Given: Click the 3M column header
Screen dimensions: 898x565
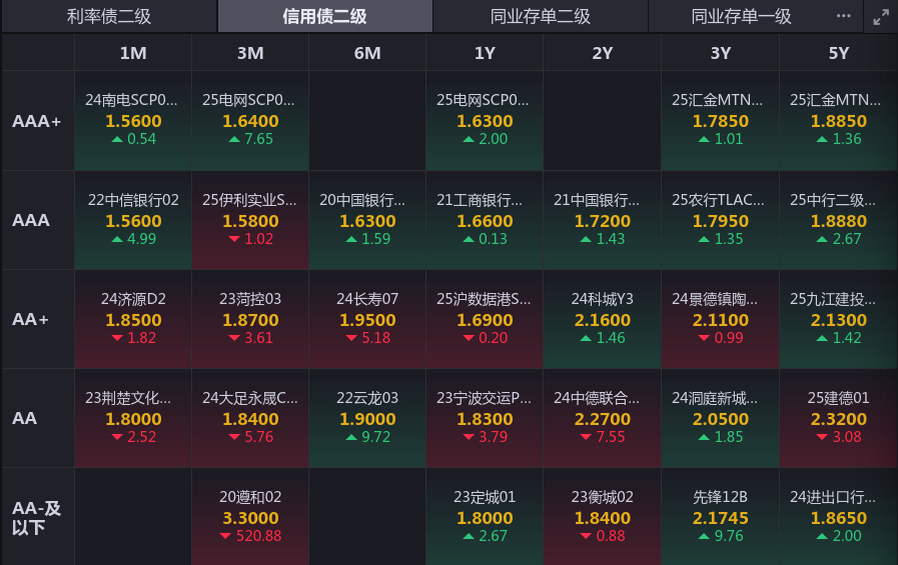Looking at the screenshot, I should click(x=250, y=53).
